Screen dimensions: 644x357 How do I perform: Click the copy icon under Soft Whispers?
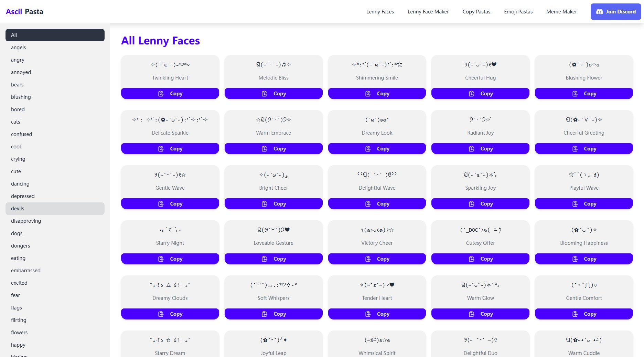264,314
